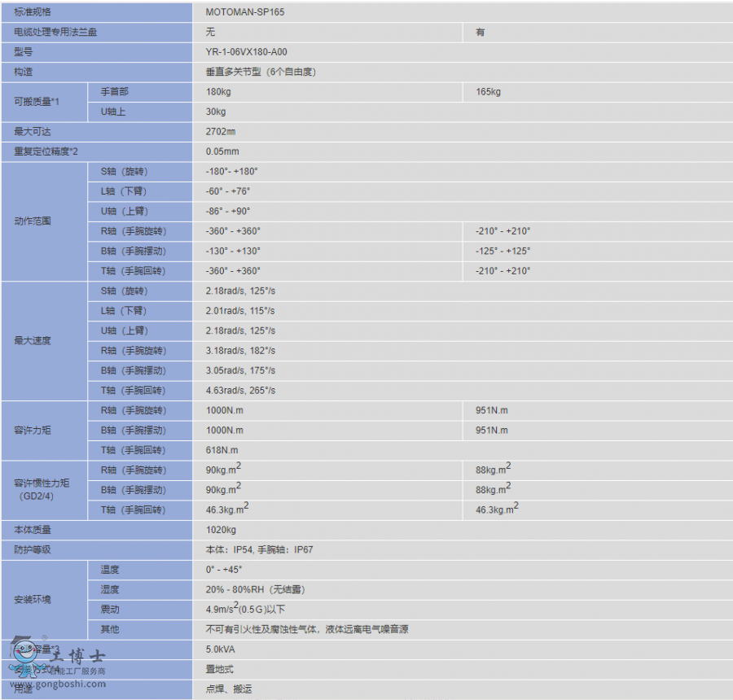Select the "1020kg" body mass value
This screenshot has height=700, width=733.
[x=221, y=530]
